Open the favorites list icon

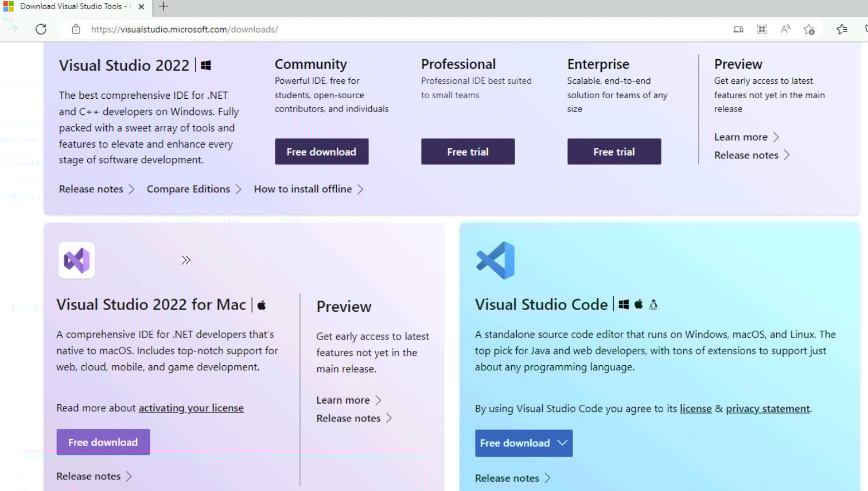coord(842,29)
